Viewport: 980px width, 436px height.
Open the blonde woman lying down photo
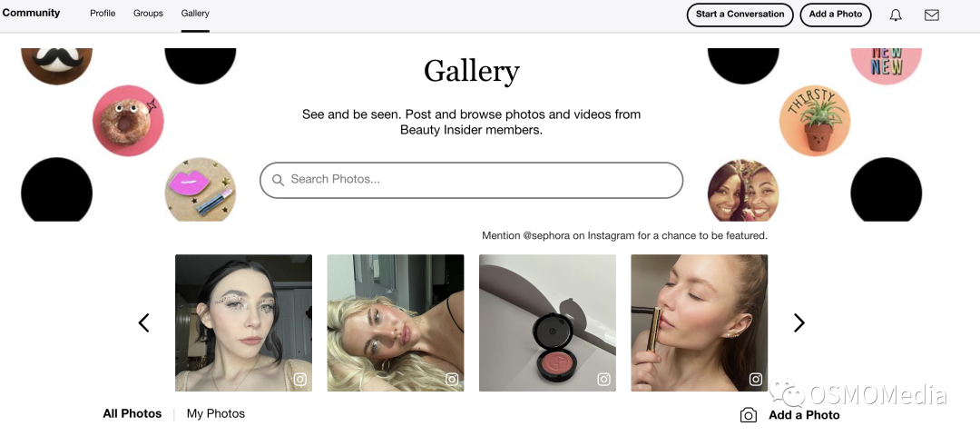click(x=396, y=322)
